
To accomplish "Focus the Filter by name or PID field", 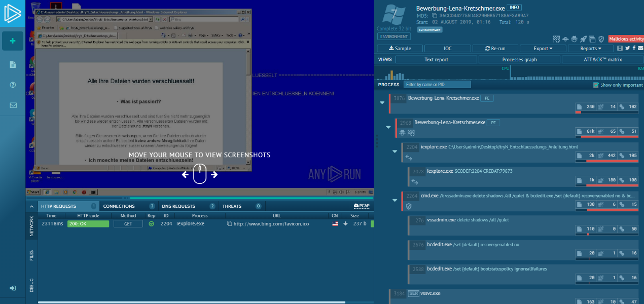I will (437, 85).
